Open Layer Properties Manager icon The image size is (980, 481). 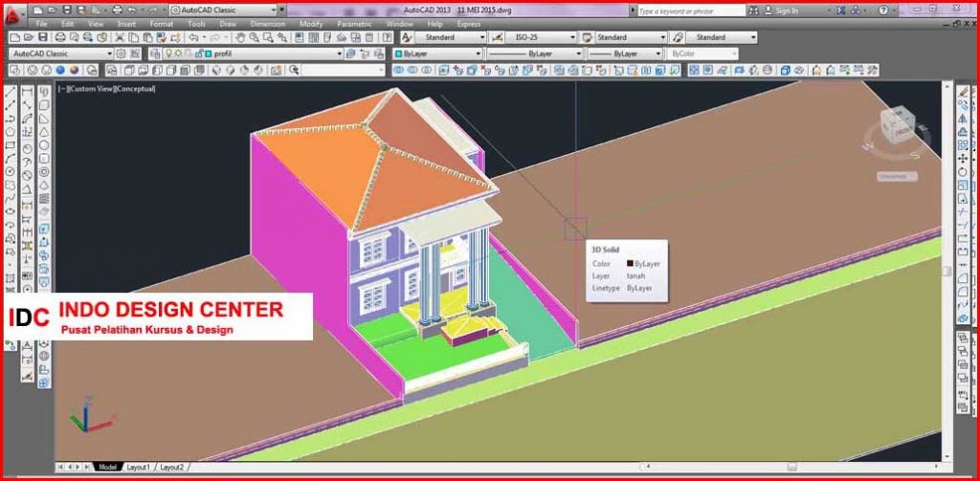[154, 54]
